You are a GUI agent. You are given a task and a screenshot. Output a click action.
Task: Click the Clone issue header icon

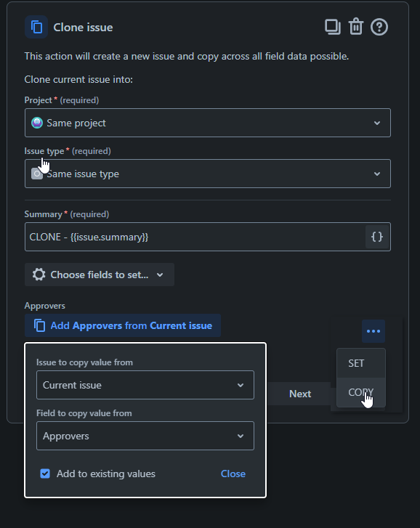36,27
